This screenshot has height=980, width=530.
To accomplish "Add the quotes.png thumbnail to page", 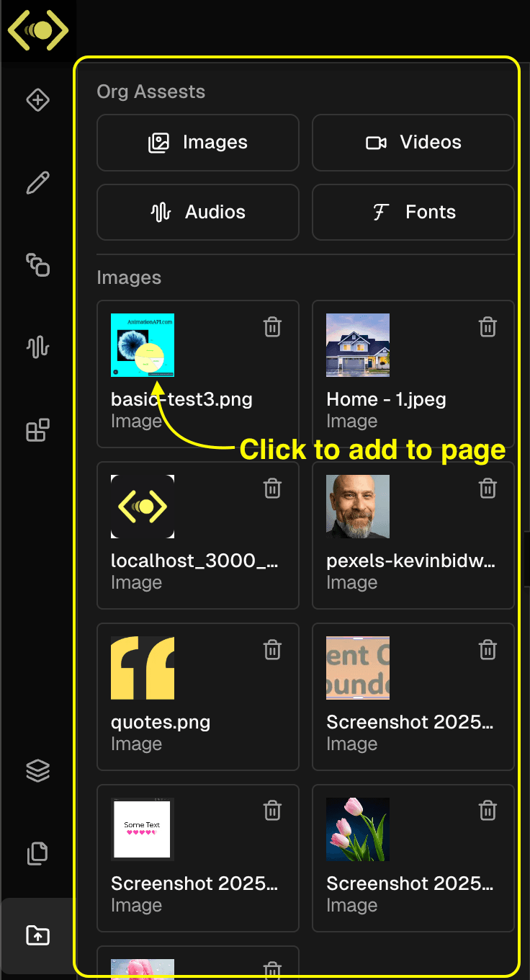I will (143, 668).
